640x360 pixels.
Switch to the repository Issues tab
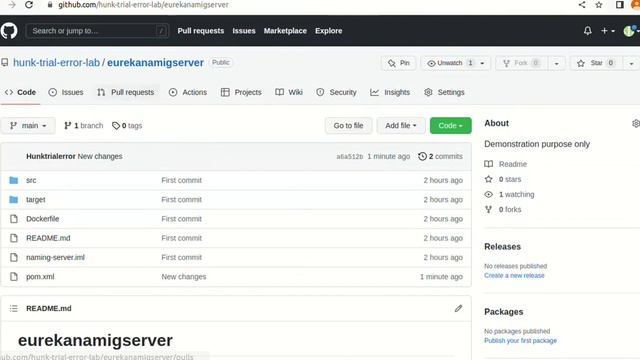point(66,92)
